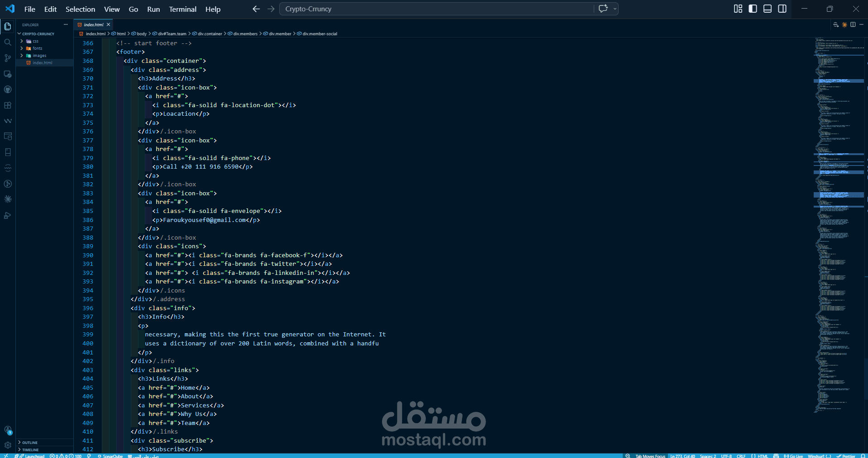Close the index.html editor tab

108,25
